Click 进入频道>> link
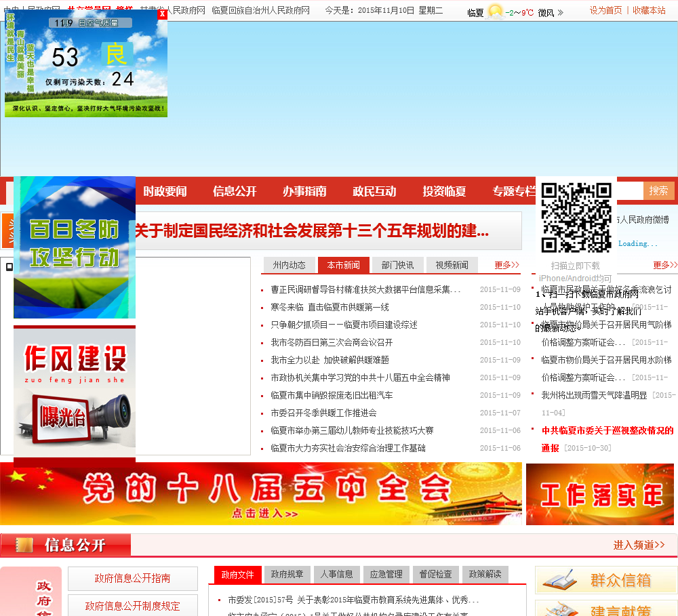The image size is (678, 616). pos(639,545)
